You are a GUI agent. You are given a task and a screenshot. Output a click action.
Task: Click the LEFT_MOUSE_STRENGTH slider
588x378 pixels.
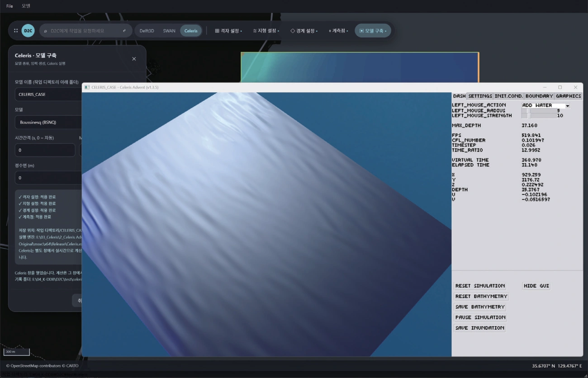pyautogui.click(x=539, y=116)
